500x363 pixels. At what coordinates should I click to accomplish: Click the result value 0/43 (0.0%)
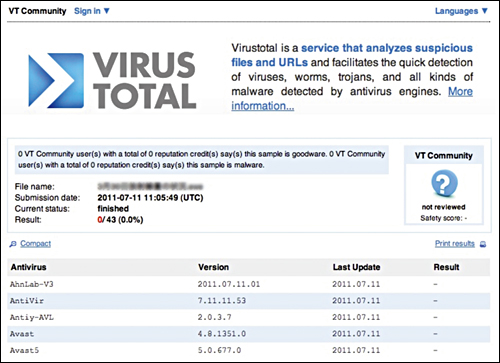(x=120, y=220)
